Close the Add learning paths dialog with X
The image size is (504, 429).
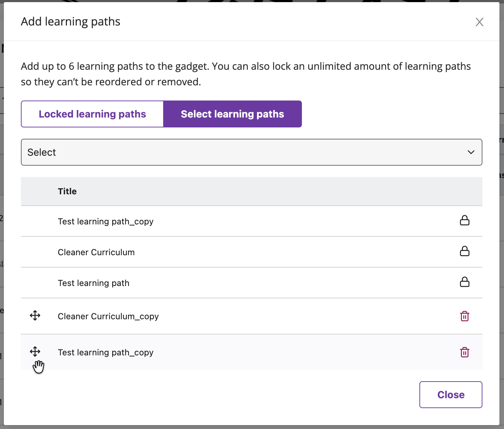(479, 22)
